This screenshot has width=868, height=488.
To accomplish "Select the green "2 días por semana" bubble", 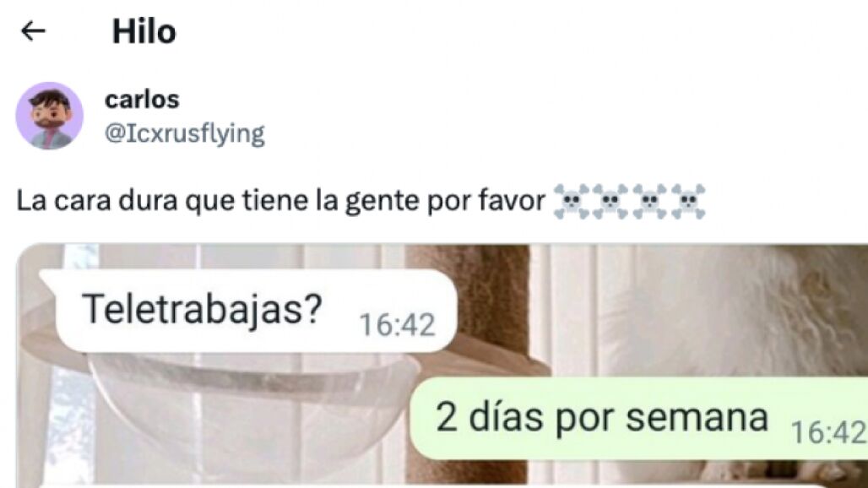I will (639, 418).
